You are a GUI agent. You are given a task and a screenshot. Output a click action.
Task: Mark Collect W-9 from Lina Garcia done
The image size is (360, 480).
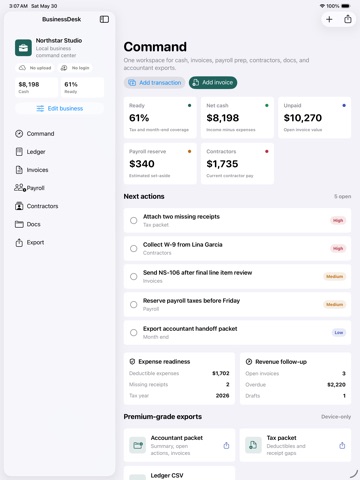coord(134,248)
